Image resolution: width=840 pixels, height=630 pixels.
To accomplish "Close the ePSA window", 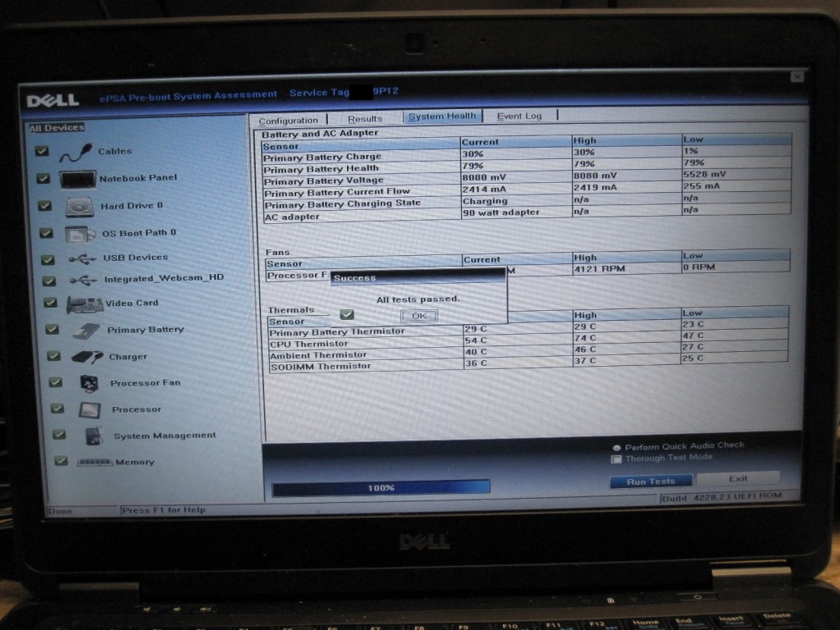I will pos(797,76).
